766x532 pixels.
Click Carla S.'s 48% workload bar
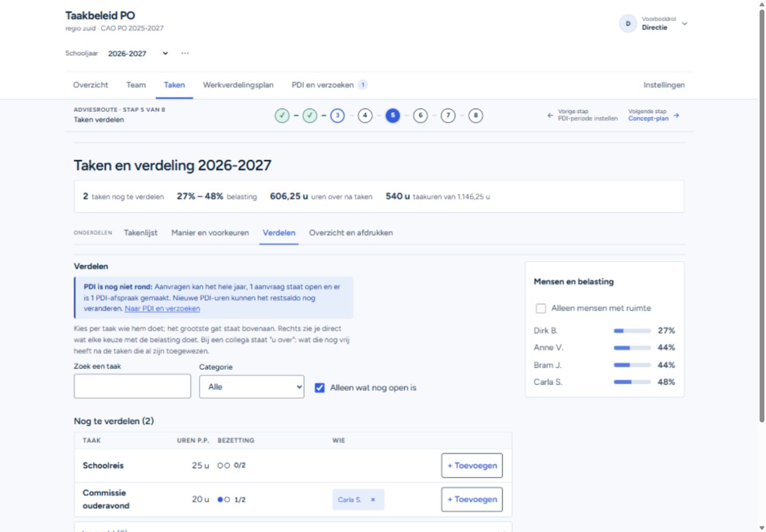click(632, 382)
